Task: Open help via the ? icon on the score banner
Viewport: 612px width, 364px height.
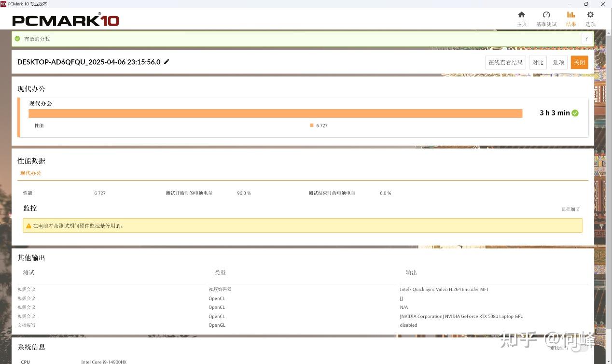Action: [586, 39]
